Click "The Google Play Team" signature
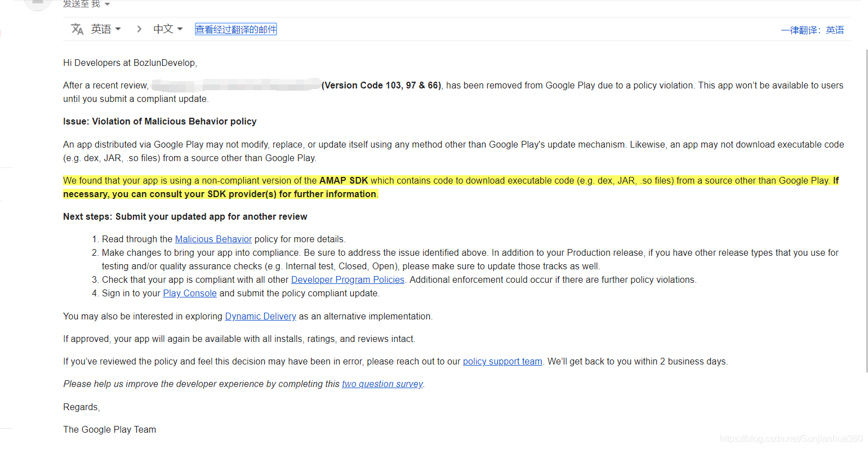868x449 pixels. pyautogui.click(x=110, y=429)
